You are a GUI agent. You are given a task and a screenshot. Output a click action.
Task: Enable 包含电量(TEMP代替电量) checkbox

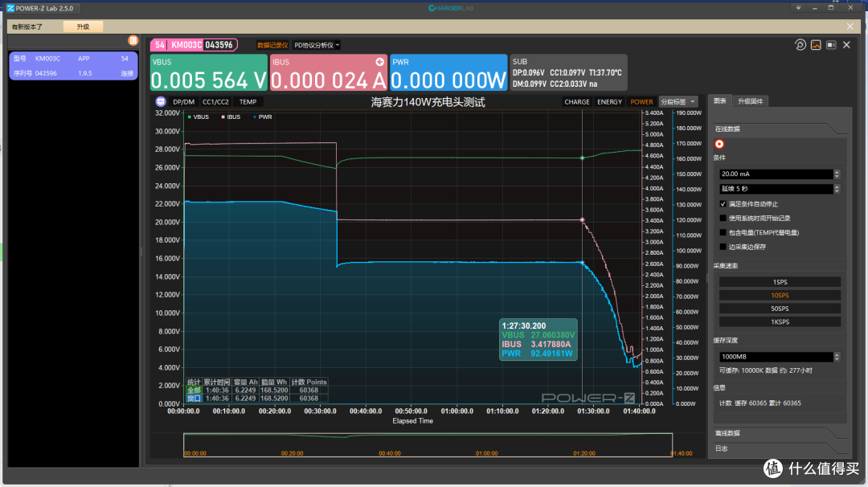point(723,233)
